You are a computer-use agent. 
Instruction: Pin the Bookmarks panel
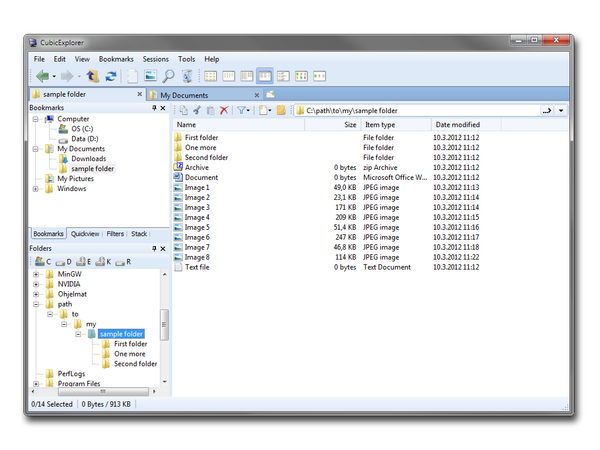tap(154, 108)
